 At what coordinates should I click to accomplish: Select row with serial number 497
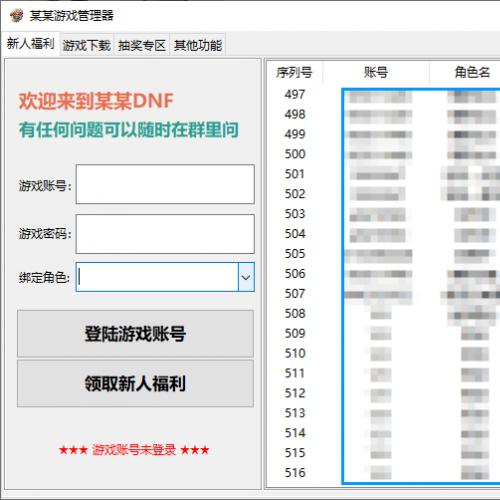[383, 94]
